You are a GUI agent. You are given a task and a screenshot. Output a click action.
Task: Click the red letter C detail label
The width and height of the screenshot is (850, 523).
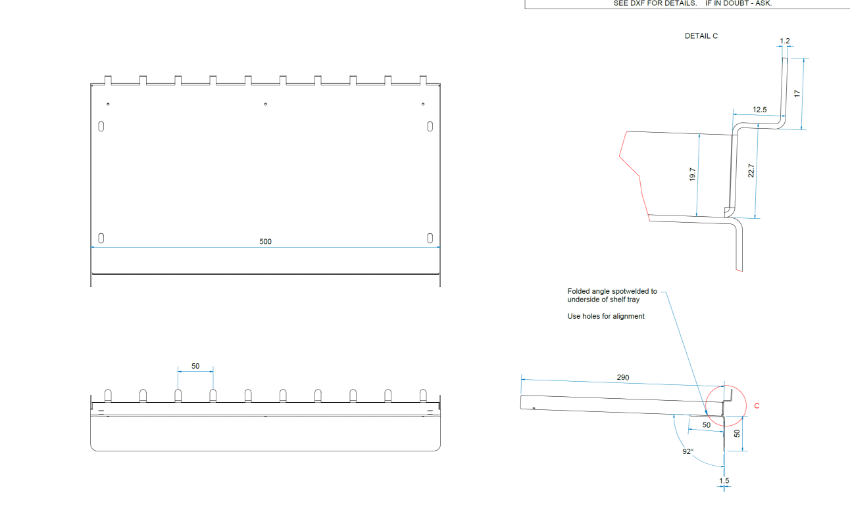tap(755, 406)
